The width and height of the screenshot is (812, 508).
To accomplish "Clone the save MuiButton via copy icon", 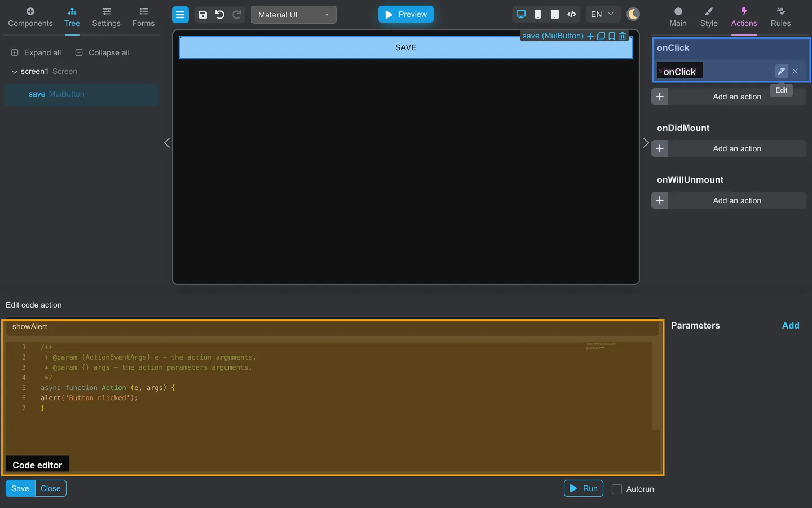I will click(x=601, y=36).
